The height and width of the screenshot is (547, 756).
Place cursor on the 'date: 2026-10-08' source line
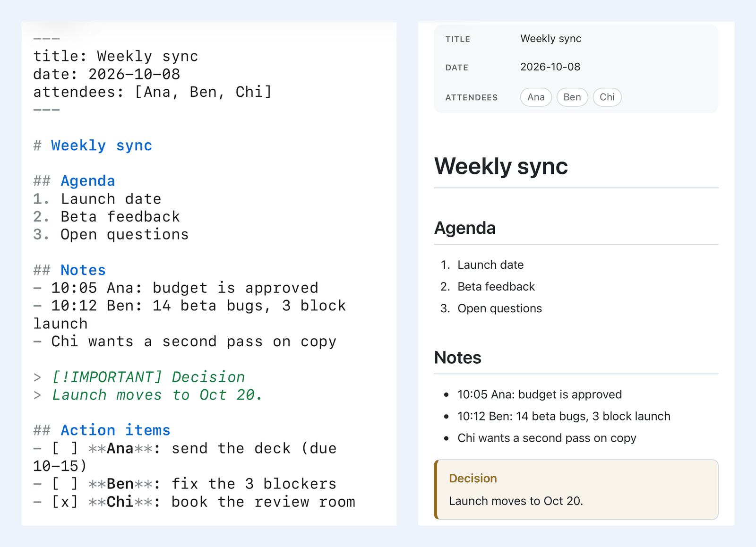pos(107,74)
